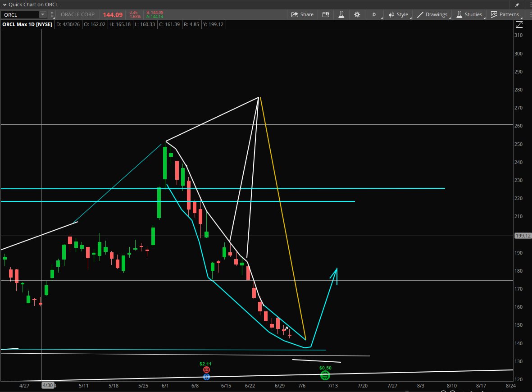
Task: Click the last price 144.09
Action: [x=113, y=15]
